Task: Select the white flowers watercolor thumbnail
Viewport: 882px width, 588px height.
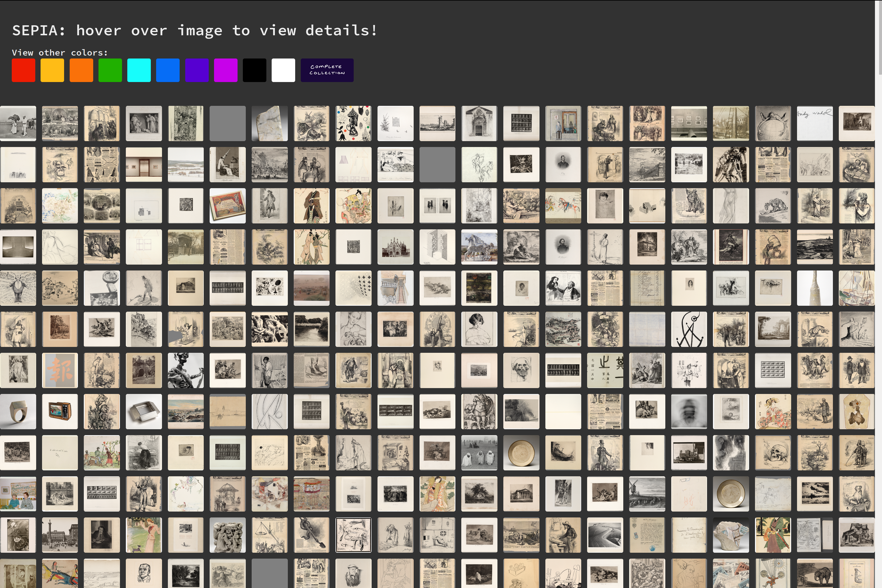Action: pyautogui.click(x=60, y=206)
